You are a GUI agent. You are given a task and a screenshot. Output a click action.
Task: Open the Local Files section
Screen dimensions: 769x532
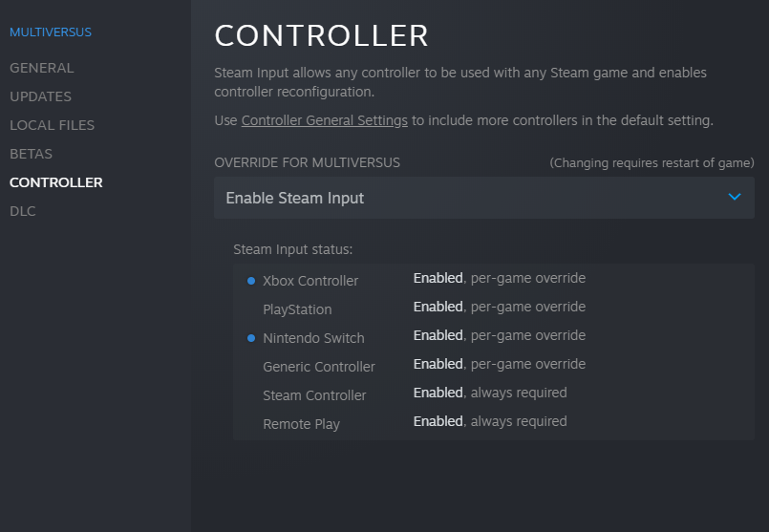52,125
